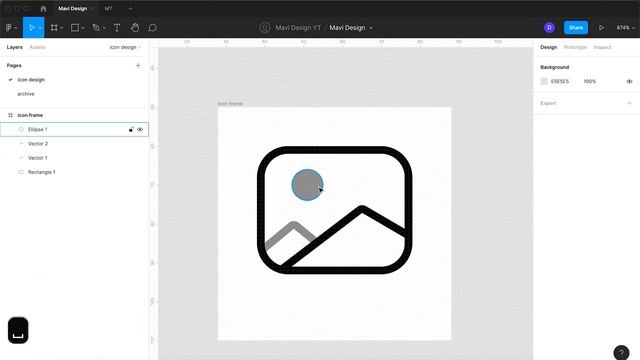This screenshot has width=640, height=360.
Task: Open the shape tools dropdown arrow
Action: (x=83, y=28)
